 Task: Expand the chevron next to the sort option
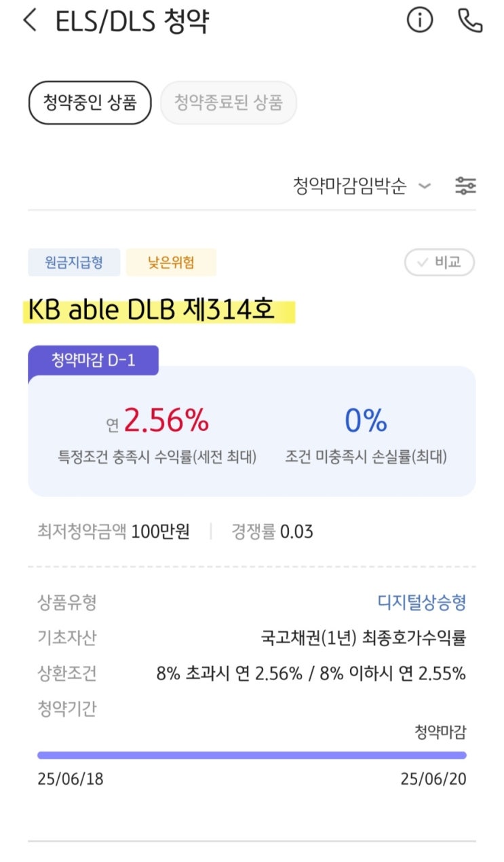pyautogui.click(x=425, y=185)
